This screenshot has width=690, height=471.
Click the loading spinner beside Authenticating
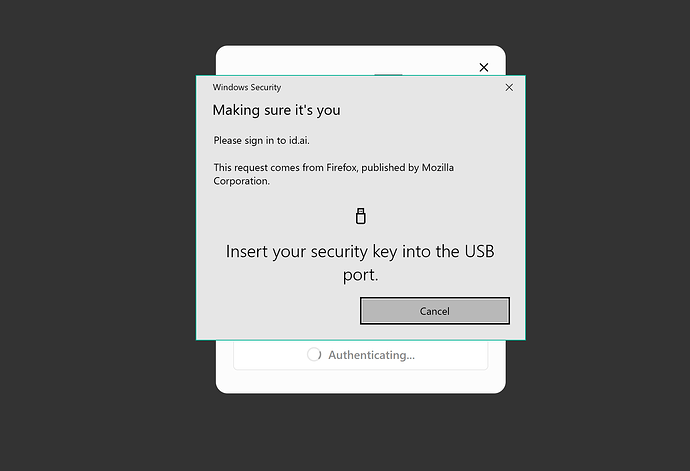click(x=314, y=354)
